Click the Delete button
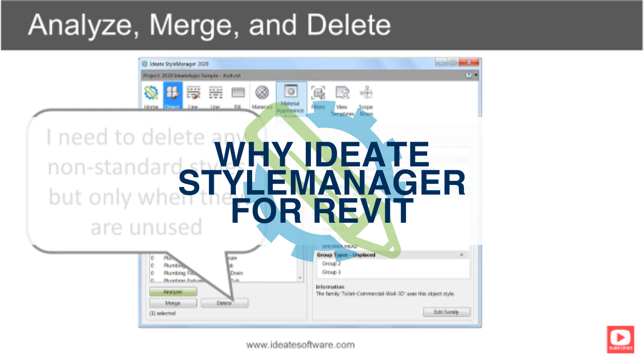Viewport: 644px width, 362px height. (224, 303)
